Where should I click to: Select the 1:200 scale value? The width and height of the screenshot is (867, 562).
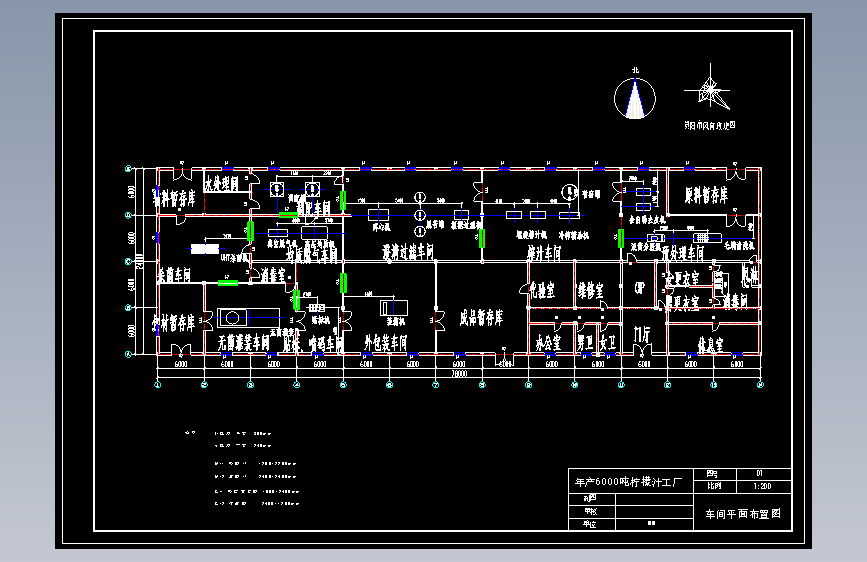(x=762, y=486)
